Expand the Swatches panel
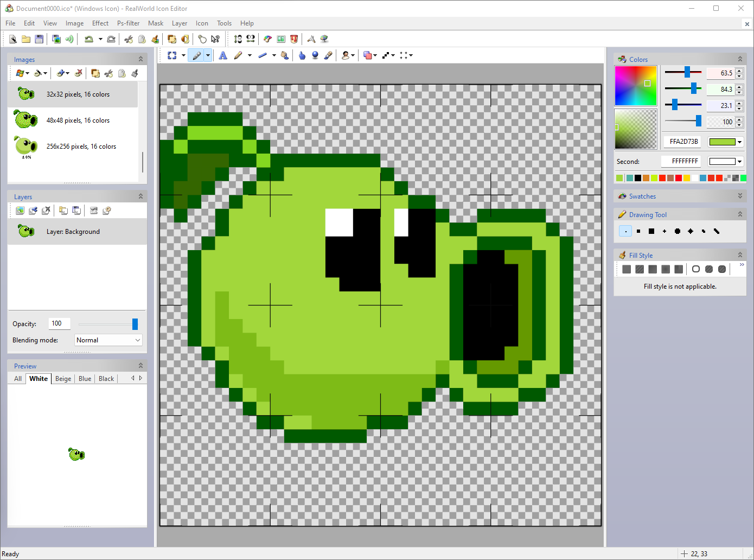754x560 pixels. [x=740, y=196]
